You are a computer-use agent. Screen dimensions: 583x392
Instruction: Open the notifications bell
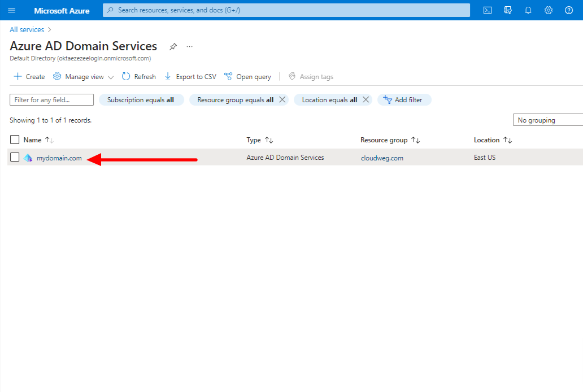coord(528,10)
